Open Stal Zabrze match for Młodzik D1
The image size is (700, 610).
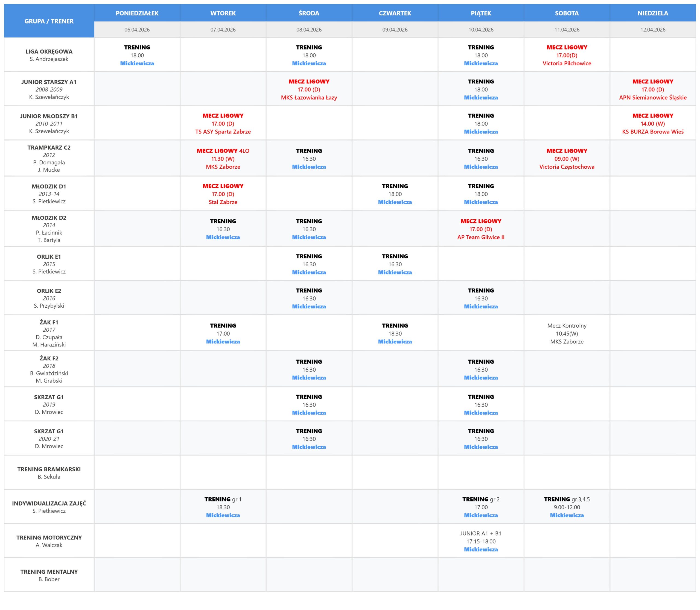tap(223, 202)
